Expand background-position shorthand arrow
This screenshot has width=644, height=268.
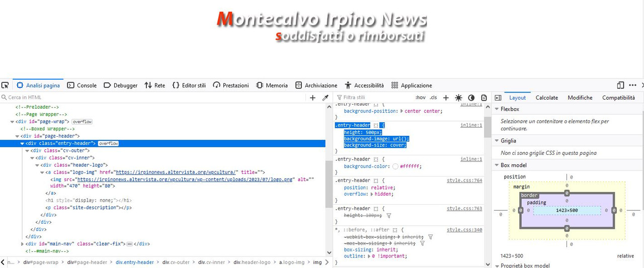click(401, 111)
